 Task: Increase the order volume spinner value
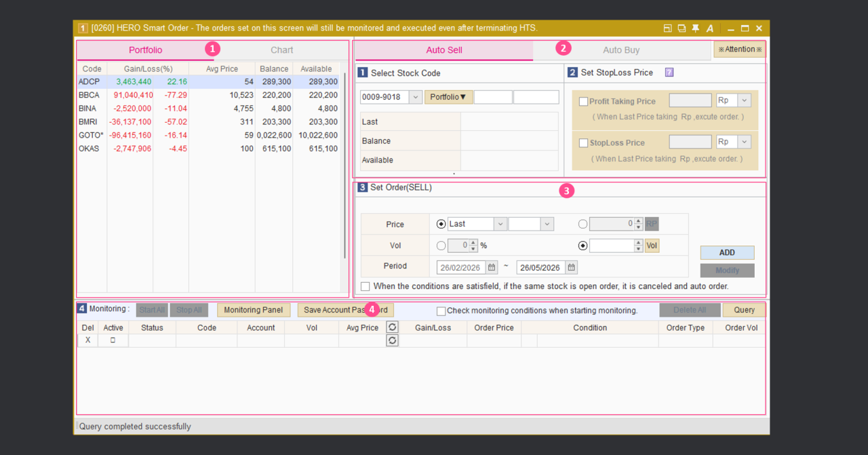pyautogui.click(x=638, y=242)
